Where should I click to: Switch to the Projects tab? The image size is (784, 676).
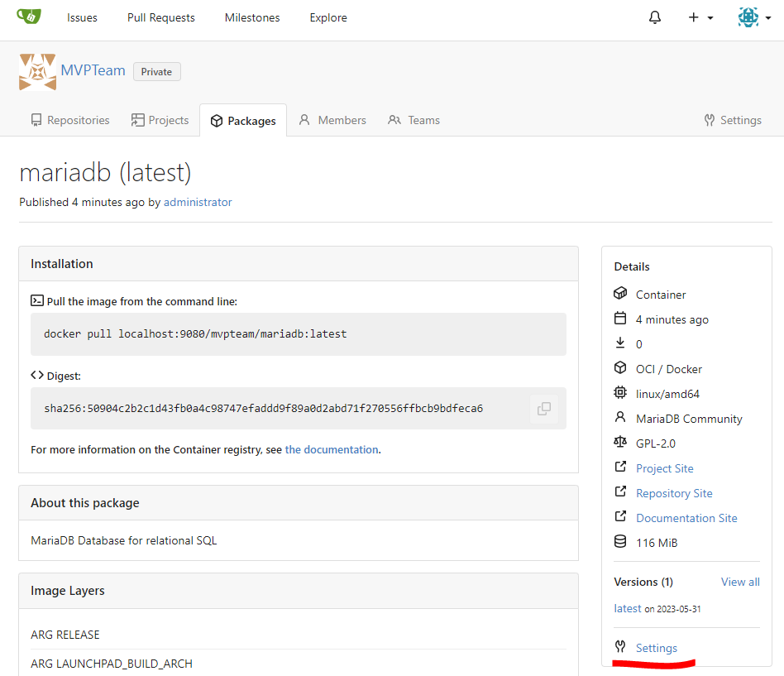160,120
